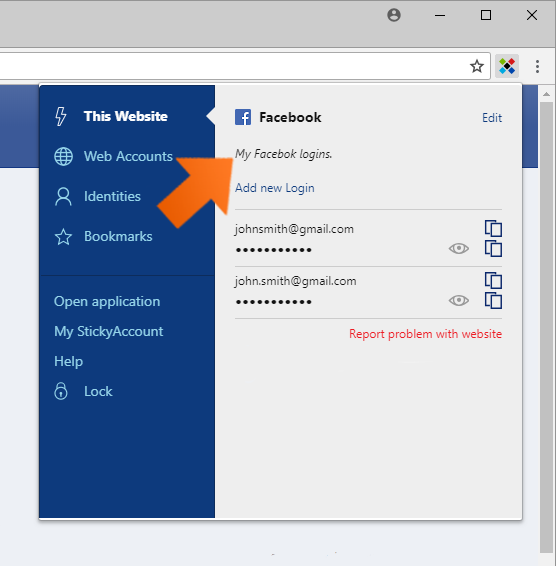Image resolution: width=556 pixels, height=566 pixels.
Task: Bookmark this page with star icon
Action: 477,66
